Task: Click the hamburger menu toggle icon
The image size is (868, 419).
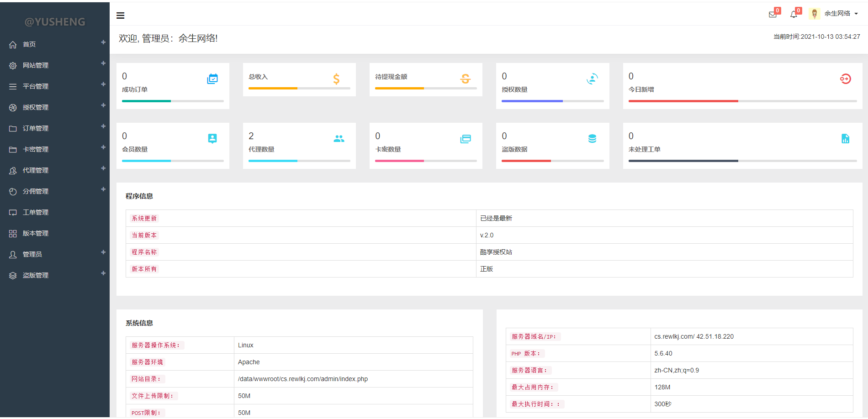Action: coord(121,16)
